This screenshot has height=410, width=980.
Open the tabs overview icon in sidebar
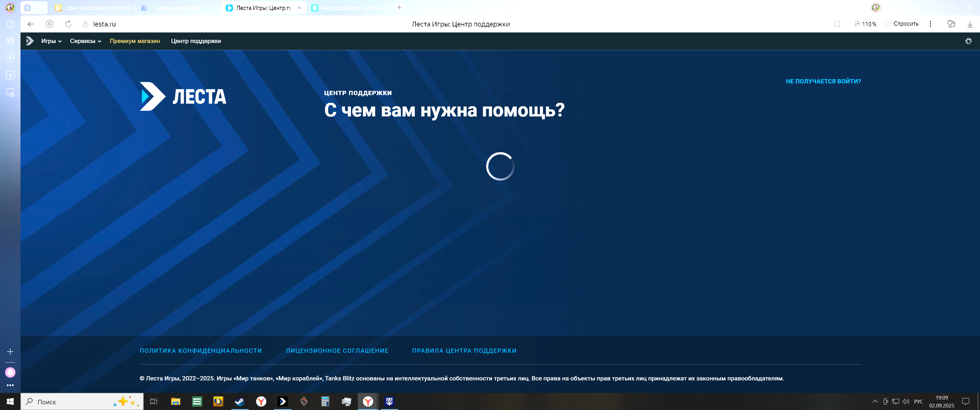click(10, 41)
